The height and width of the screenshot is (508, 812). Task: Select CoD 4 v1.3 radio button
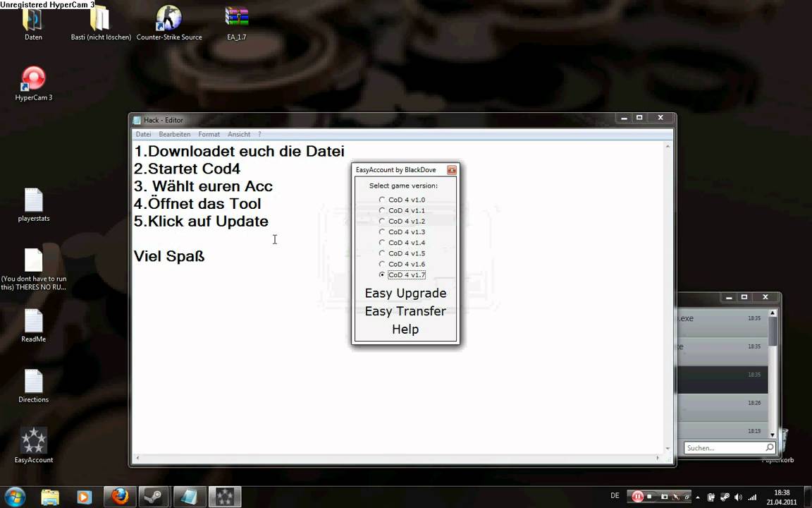point(381,231)
